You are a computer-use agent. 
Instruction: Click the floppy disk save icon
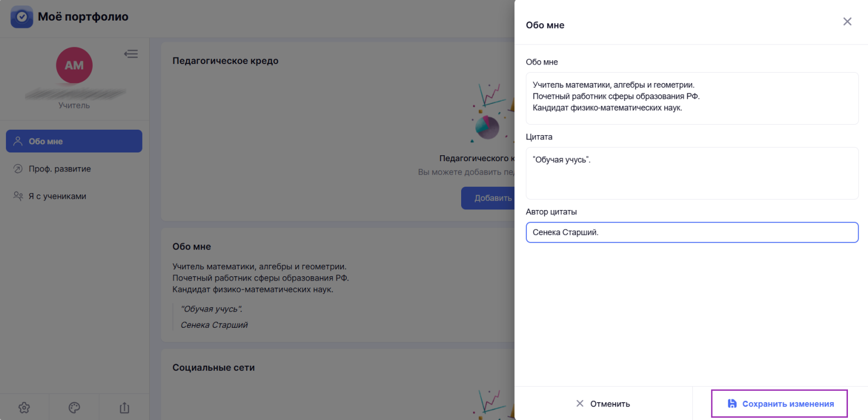pos(732,404)
